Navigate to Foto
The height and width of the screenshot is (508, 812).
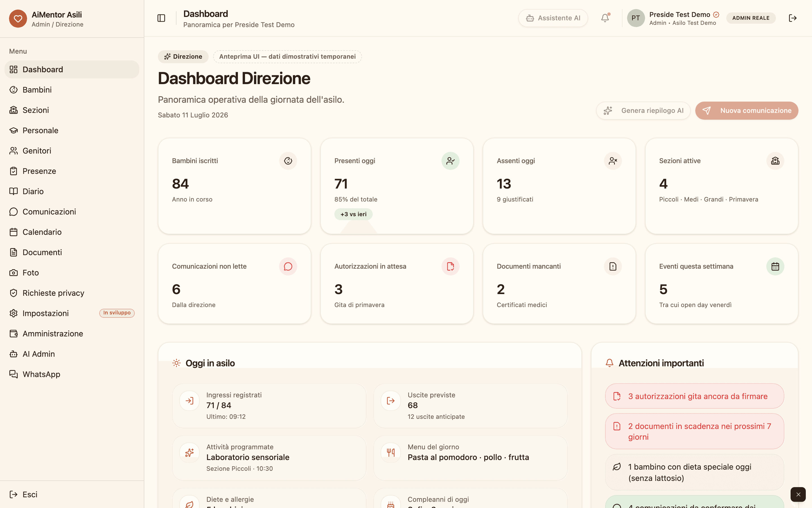72,273
